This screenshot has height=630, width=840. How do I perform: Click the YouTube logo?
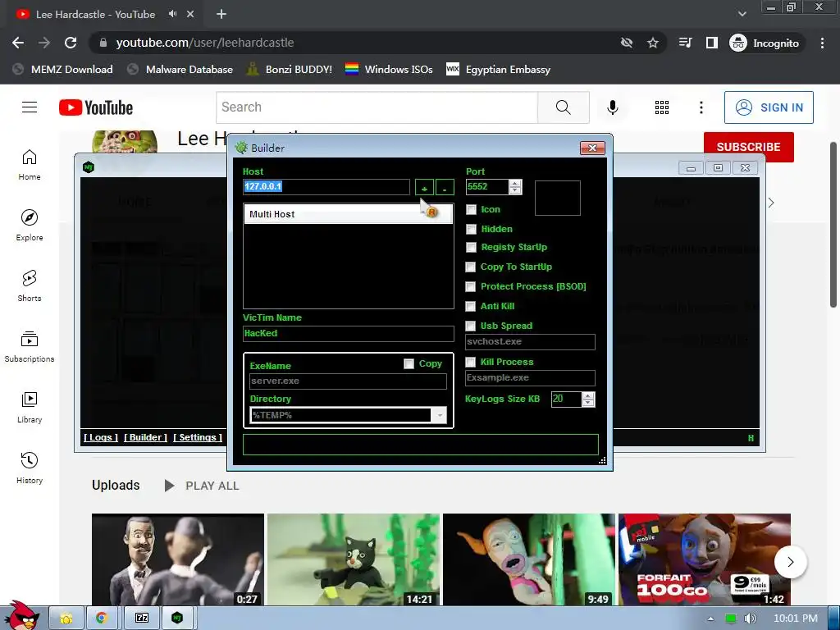click(x=96, y=107)
